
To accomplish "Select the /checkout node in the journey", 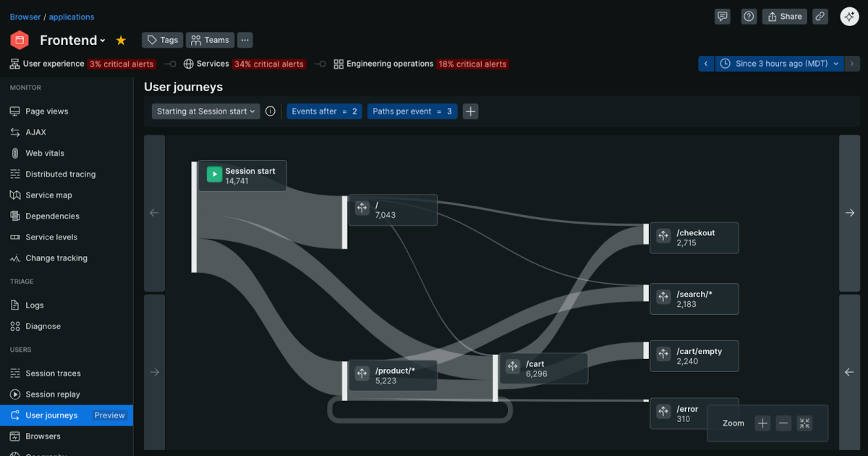I will pos(693,237).
